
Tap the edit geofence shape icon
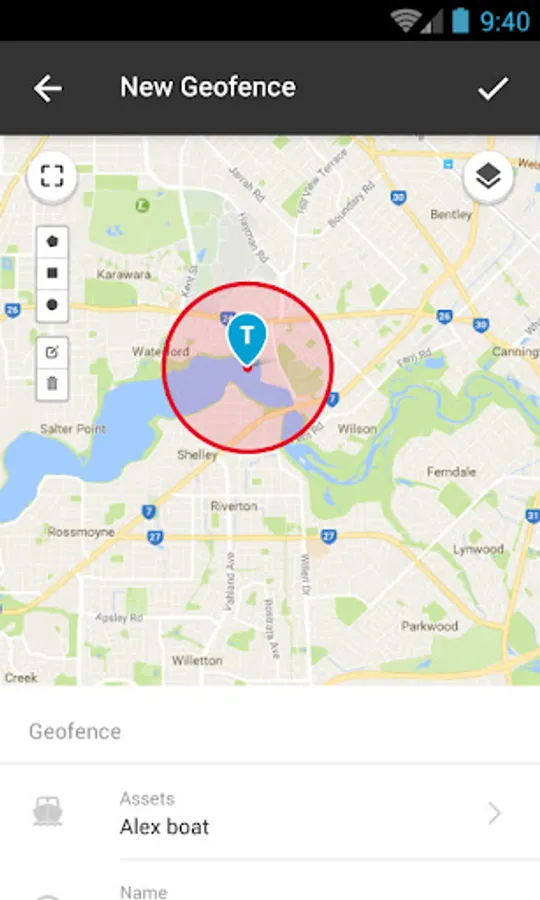click(x=52, y=352)
